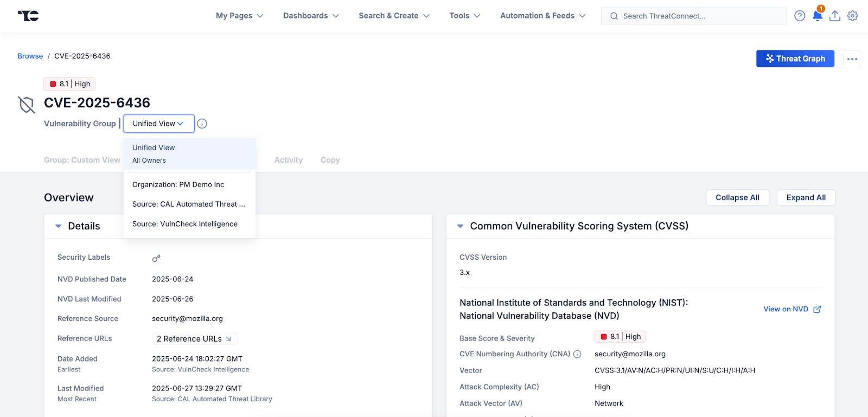The image size is (868, 417).
Task: Click the Security Labels key icon
Action: [156, 258]
